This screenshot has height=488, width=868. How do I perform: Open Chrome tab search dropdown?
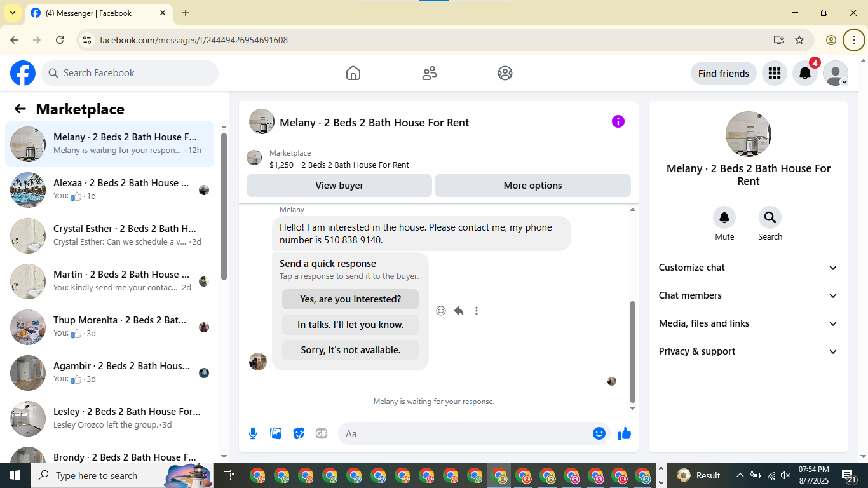tap(12, 13)
